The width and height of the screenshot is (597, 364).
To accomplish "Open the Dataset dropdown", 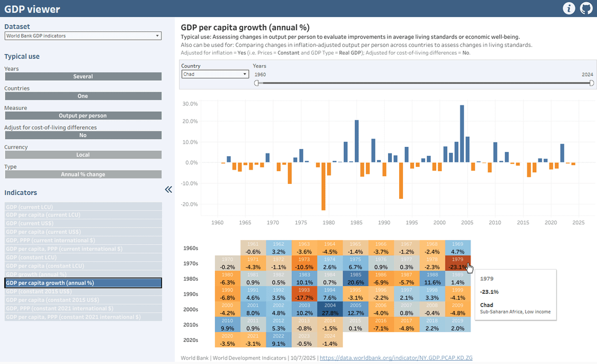I will pos(83,36).
